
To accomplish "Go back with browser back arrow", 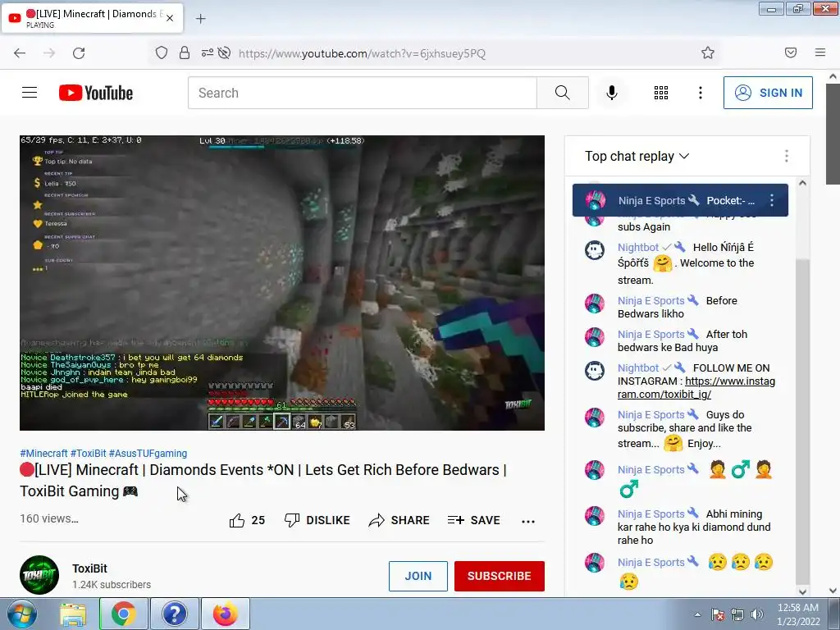I will pos(20,53).
